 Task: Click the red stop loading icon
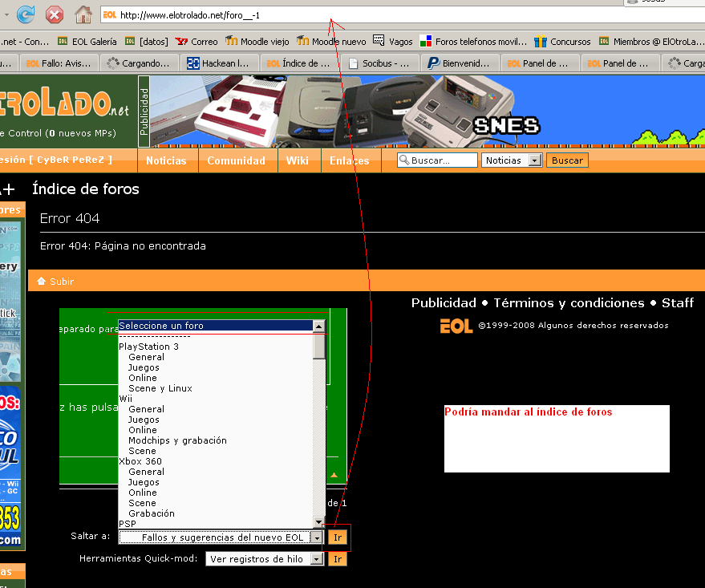[55, 14]
